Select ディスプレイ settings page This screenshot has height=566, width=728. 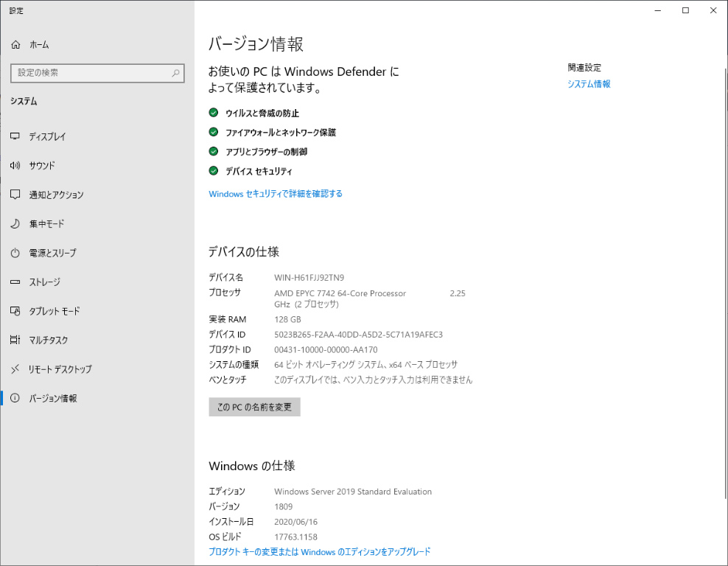click(x=97, y=136)
